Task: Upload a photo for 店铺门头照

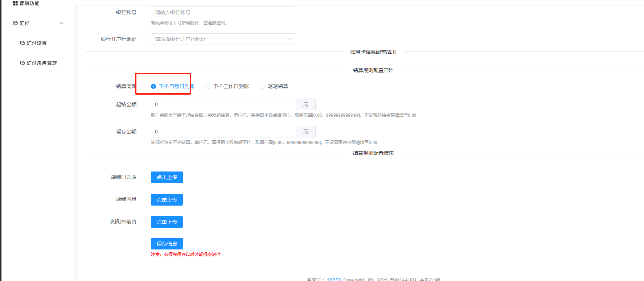Action: click(x=167, y=177)
